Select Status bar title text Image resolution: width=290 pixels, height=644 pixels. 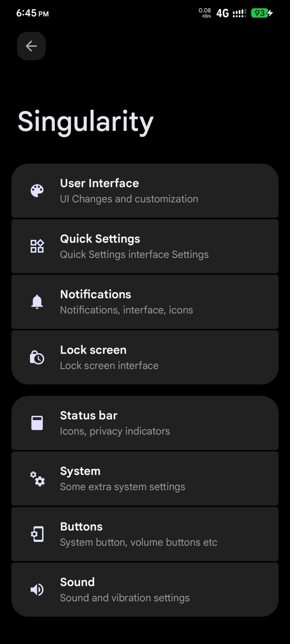(x=89, y=415)
